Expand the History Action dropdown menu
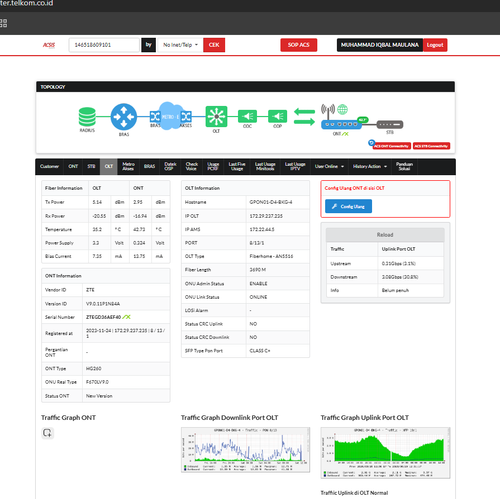Viewport: 500px width, 499px height. (x=370, y=166)
